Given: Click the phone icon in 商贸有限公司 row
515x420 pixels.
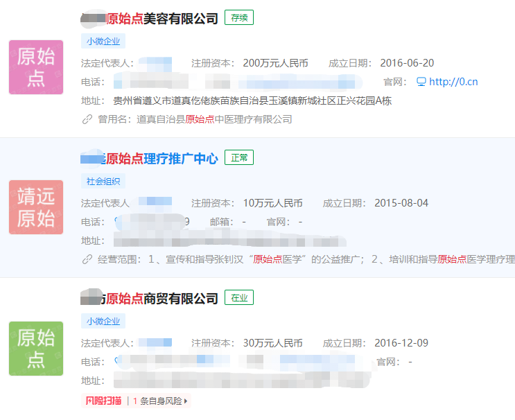Looking at the screenshot, I should click(x=116, y=360).
